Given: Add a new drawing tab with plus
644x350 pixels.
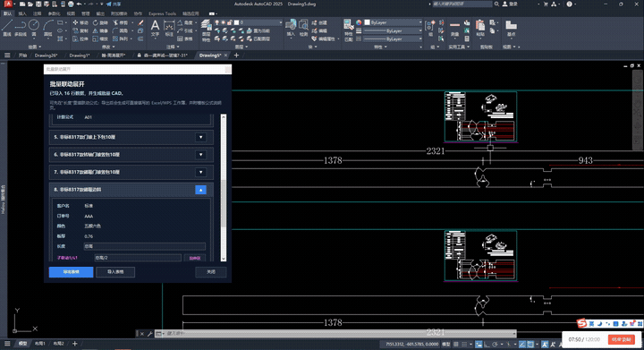Looking at the screenshot, I should click(x=236, y=55).
